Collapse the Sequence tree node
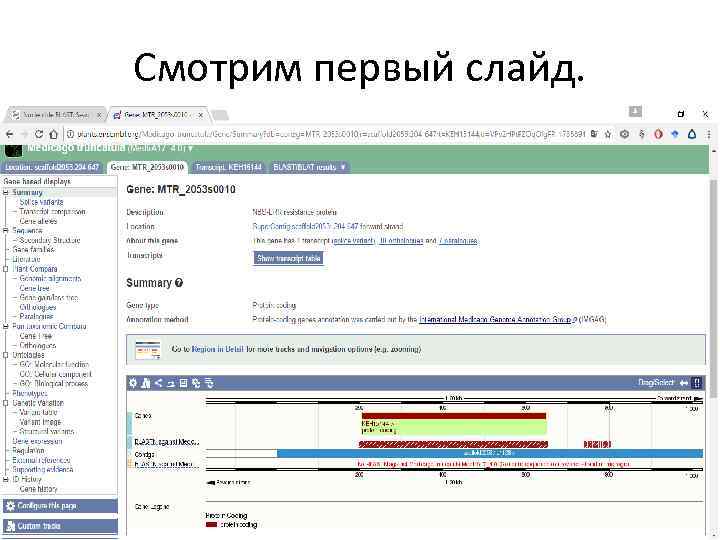 point(6,231)
